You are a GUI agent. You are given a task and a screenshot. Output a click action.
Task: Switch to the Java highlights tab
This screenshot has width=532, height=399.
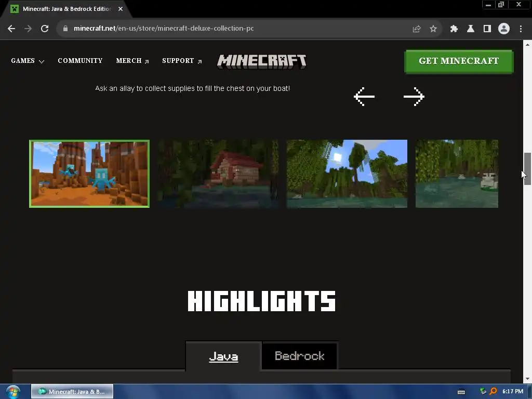223,356
